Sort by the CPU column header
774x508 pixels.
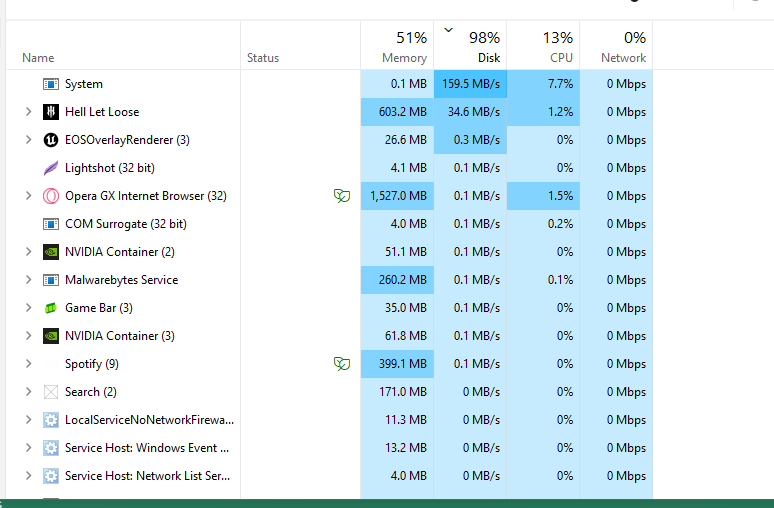(x=543, y=45)
